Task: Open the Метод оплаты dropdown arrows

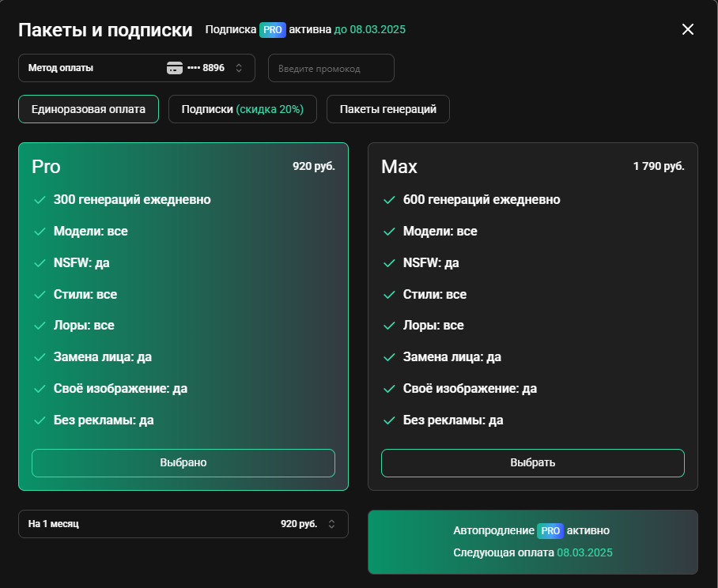Action: tap(239, 68)
